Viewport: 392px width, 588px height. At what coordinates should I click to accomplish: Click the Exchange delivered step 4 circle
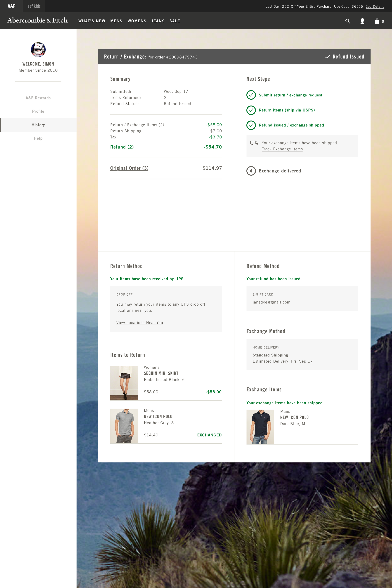pos(251,171)
